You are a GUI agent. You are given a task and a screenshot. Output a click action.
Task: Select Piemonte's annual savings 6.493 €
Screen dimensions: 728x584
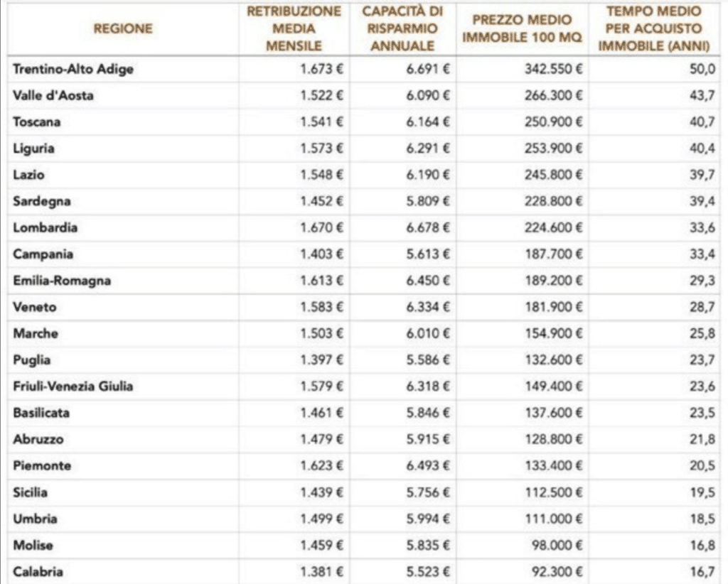pyautogui.click(x=428, y=466)
